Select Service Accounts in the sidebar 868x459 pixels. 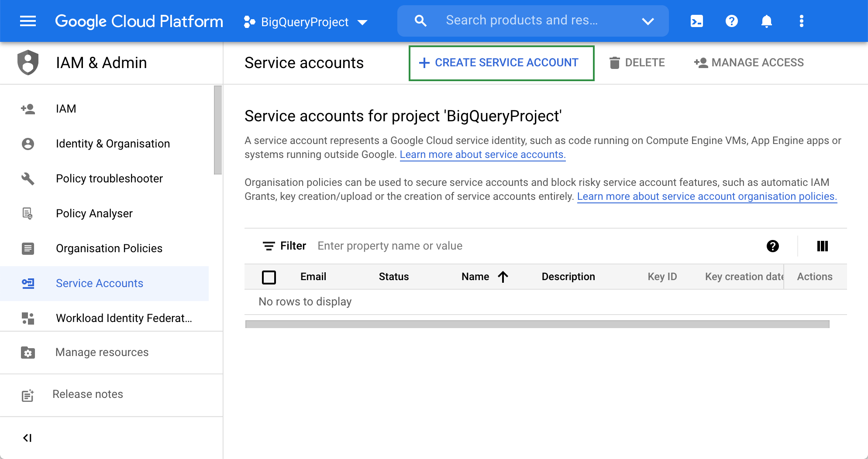pyautogui.click(x=99, y=283)
